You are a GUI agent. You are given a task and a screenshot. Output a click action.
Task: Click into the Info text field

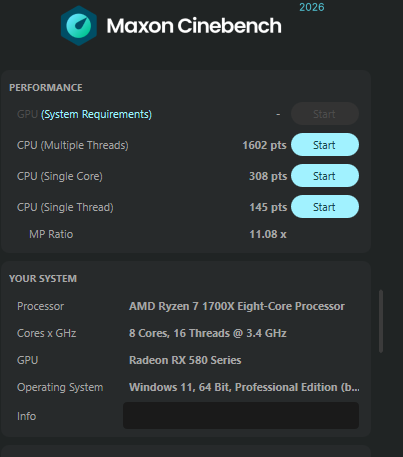pos(241,415)
